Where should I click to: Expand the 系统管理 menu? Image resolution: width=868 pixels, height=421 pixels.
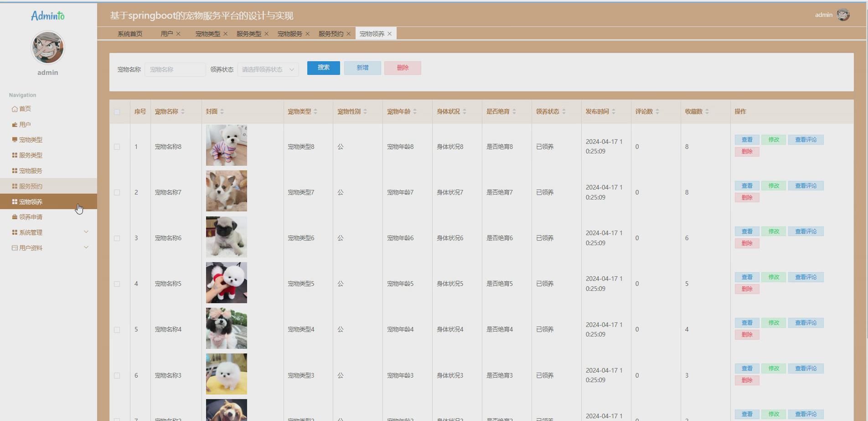48,232
